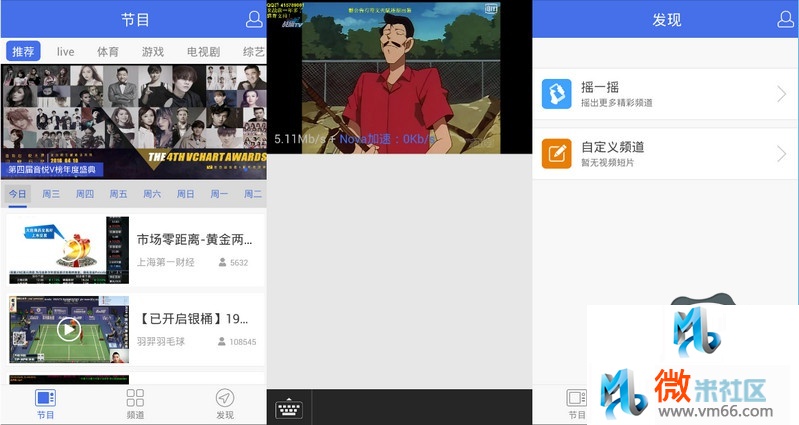The width and height of the screenshot is (799, 425).
Task: Select the 周三 schedule tab
Action: point(50,194)
